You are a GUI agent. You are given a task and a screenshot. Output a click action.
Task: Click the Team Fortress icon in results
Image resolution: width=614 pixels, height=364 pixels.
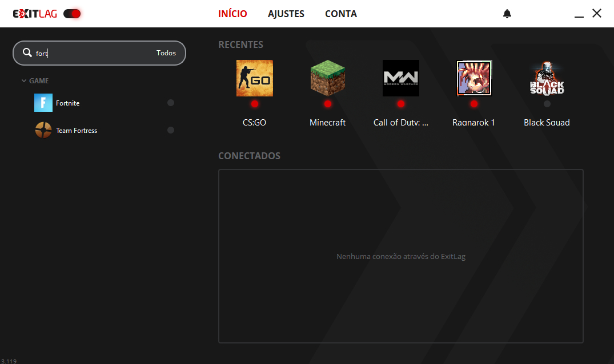click(x=43, y=130)
